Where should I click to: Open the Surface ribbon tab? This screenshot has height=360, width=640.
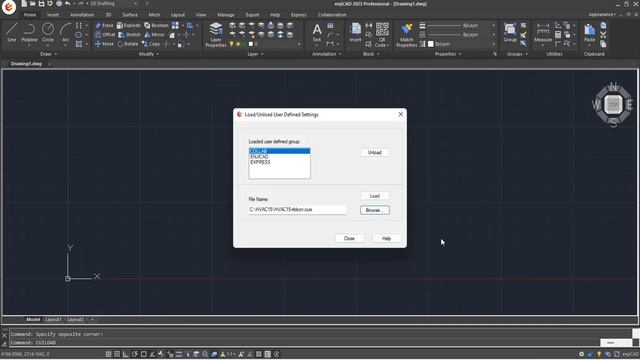pyautogui.click(x=130, y=15)
